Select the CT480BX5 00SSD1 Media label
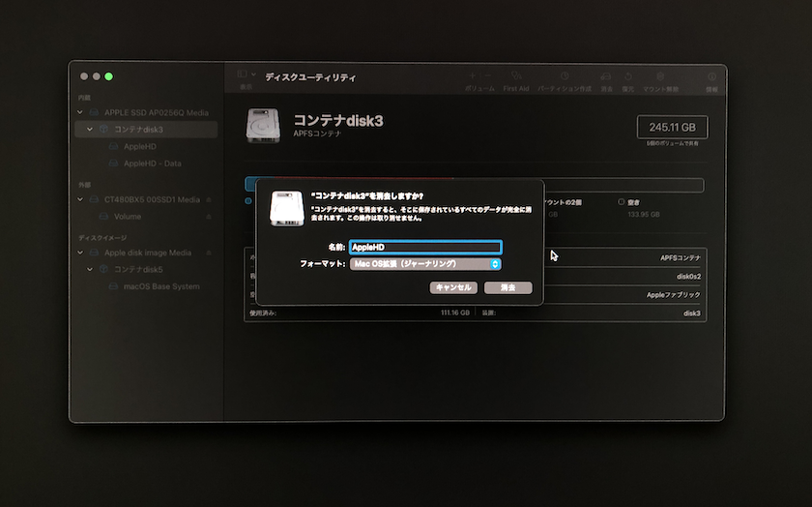812x507 pixels. [152, 199]
